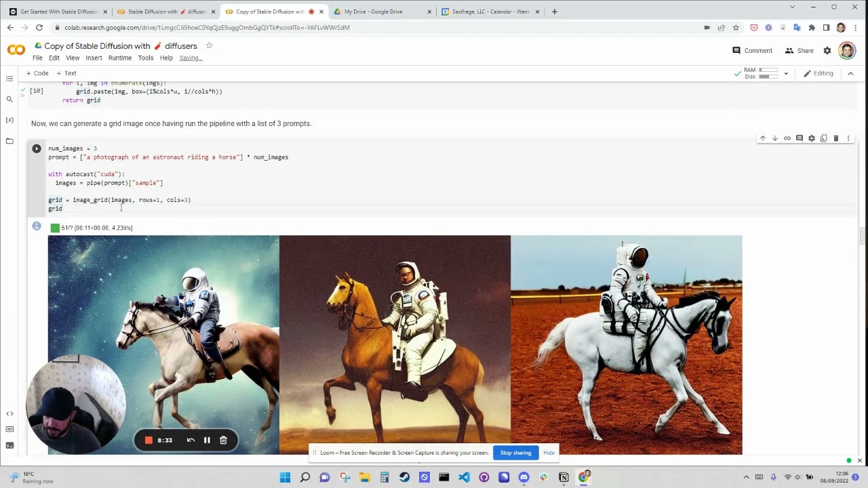Viewport: 868px width, 488px height.
Task: Open the Help menu
Action: [166, 58]
